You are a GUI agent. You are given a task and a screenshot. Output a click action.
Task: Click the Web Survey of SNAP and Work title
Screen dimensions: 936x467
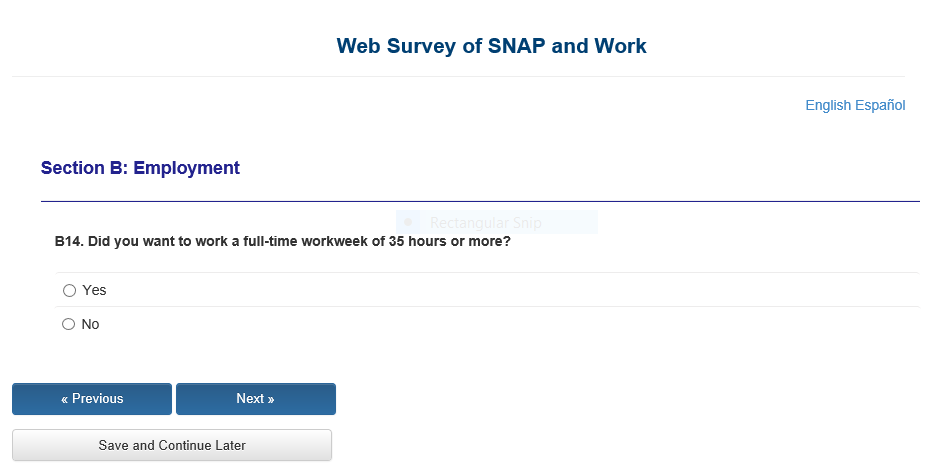coord(491,46)
